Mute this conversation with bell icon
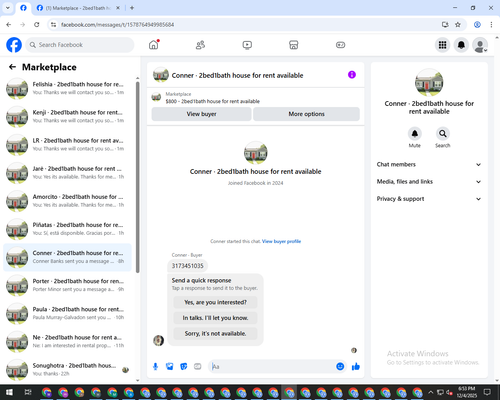The image size is (500, 400). click(415, 134)
